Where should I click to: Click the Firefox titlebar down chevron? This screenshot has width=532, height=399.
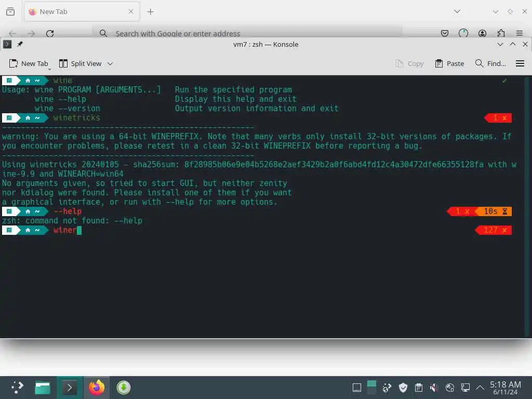[495, 11]
